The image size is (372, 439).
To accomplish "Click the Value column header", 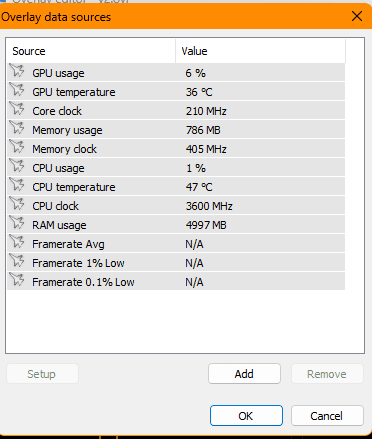I will 260,51.
